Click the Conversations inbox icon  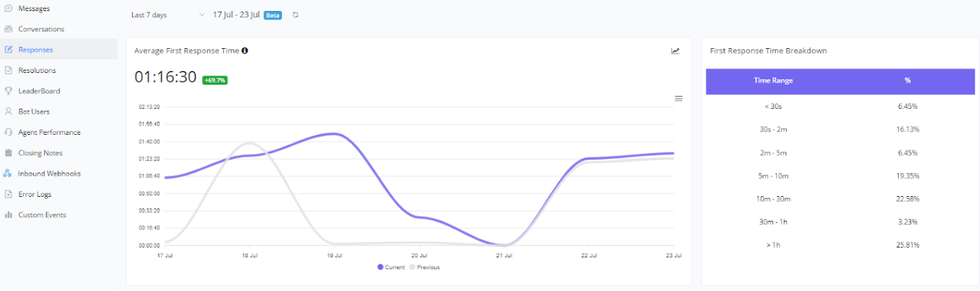coord(8,29)
